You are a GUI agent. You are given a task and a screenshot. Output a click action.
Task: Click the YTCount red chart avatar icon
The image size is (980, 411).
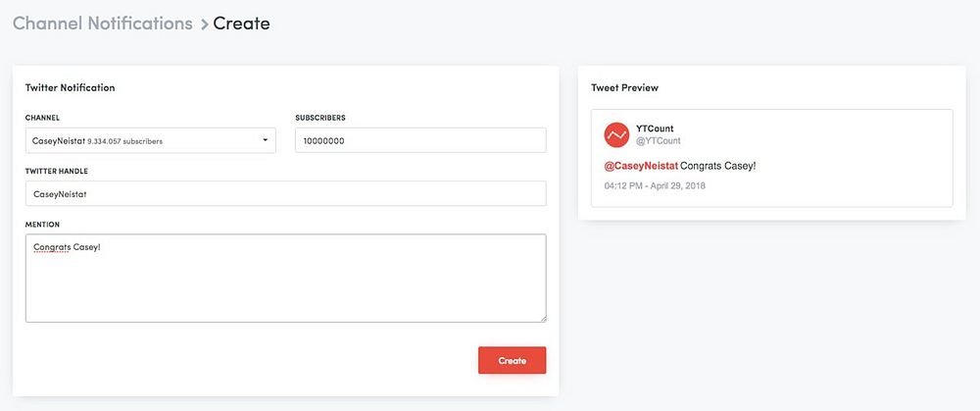[616, 134]
